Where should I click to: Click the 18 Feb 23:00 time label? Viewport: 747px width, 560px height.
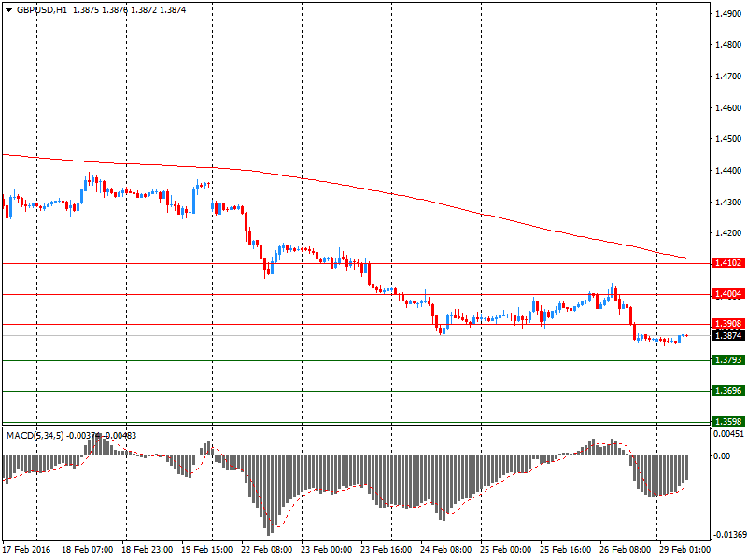pyautogui.click(x=148, y=549)
